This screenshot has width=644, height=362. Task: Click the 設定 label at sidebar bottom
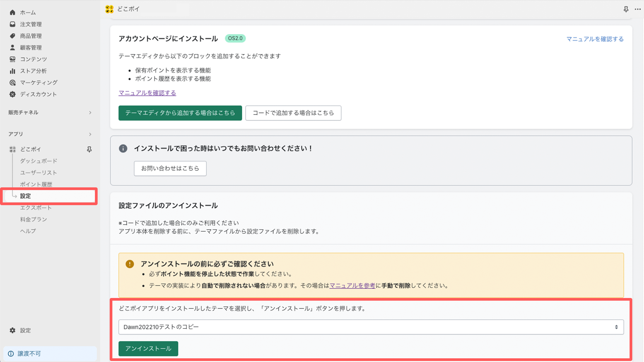[x=25, y=330]
